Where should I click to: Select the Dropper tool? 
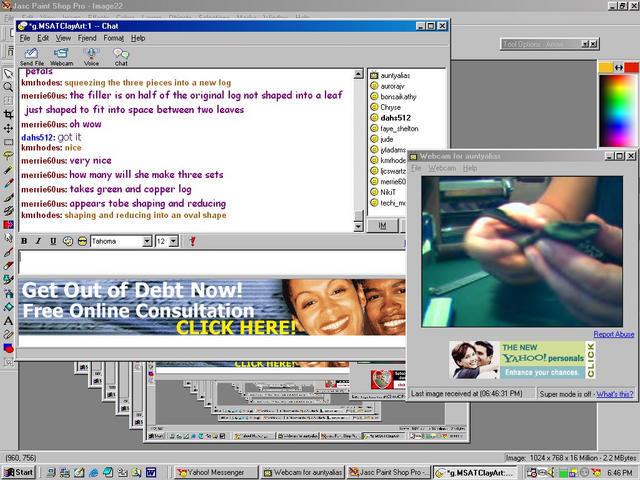point(8,183)
